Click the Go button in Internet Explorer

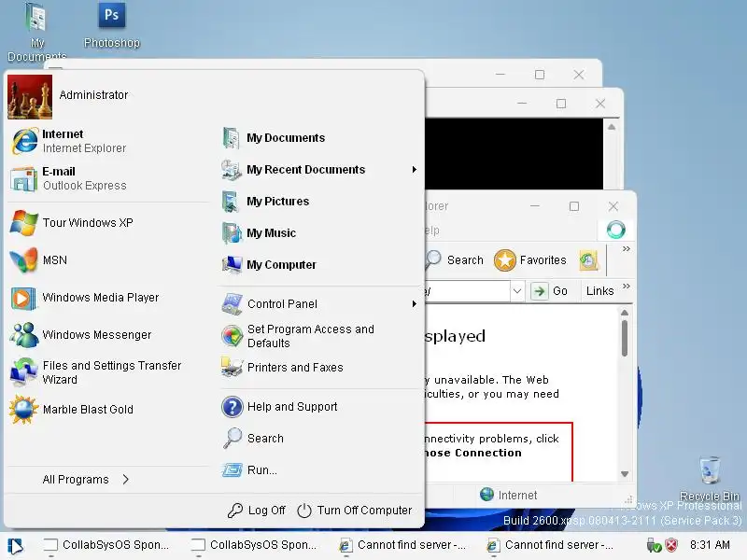pos(550,291)
